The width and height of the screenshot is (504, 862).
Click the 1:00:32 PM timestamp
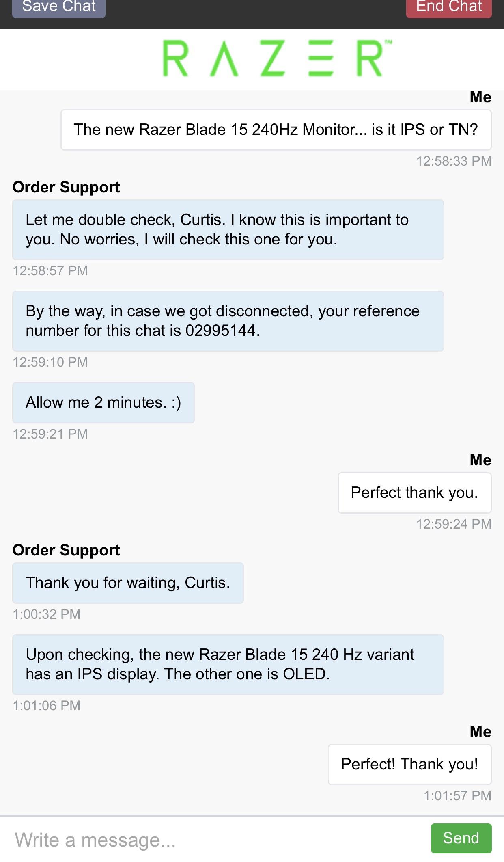pyautogui.click(x=47, y=614)
